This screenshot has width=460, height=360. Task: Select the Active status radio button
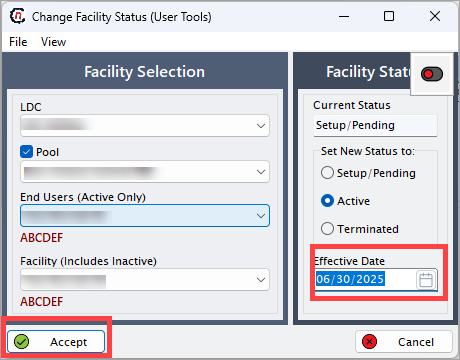click(x=327, y=201)
